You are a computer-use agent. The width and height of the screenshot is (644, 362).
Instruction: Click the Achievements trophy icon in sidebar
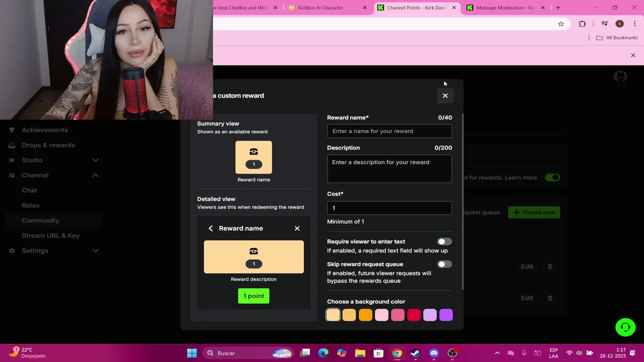pos(12,130)
